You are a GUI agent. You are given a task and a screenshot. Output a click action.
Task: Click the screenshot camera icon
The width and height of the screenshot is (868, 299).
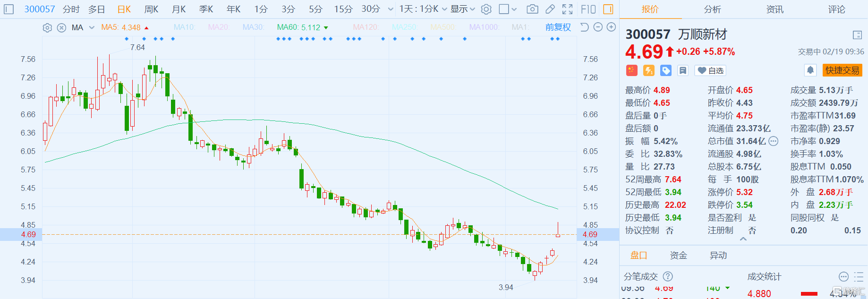pyautogui.click(x=532, y=9)
